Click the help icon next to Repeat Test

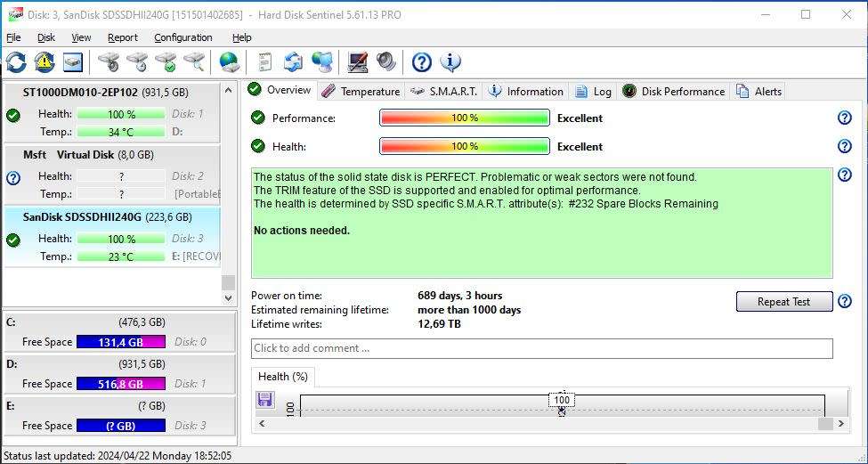pos(845,302)
